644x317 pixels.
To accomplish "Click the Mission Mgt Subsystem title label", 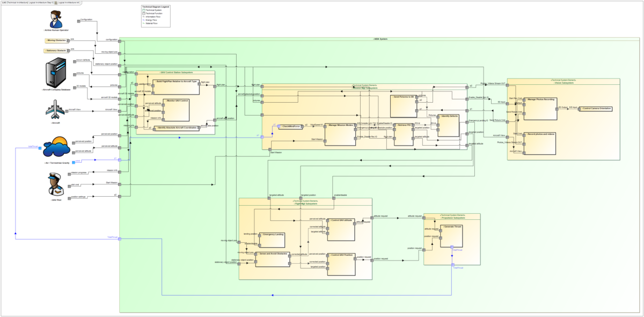I will click(364, 87).
